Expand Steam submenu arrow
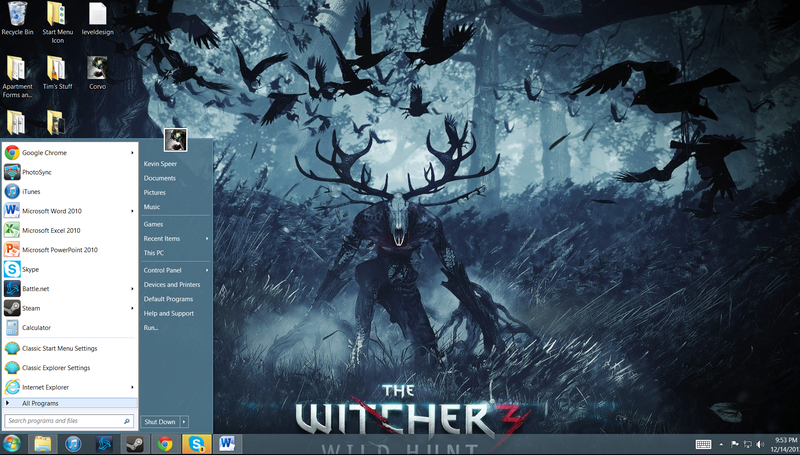The image size is (800, 455). tap(132, 308)
